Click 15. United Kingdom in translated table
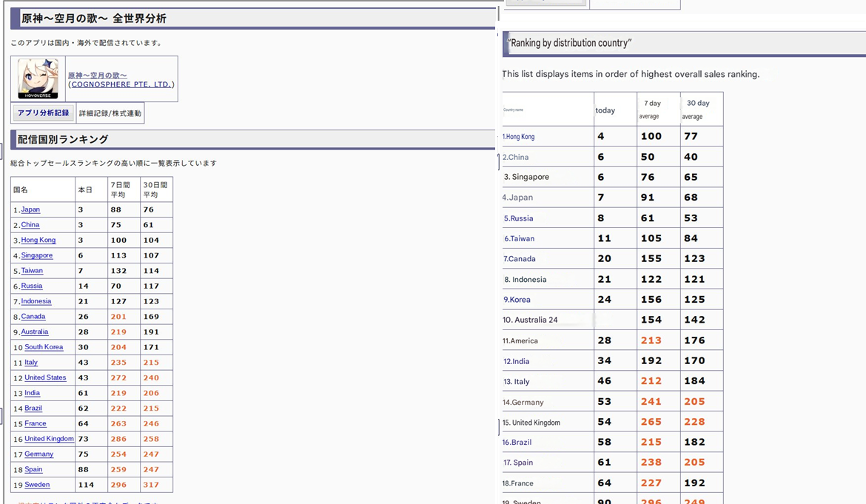Image resolution: width=866 pixels, height=504 pixels. click(x=531, y=423)
